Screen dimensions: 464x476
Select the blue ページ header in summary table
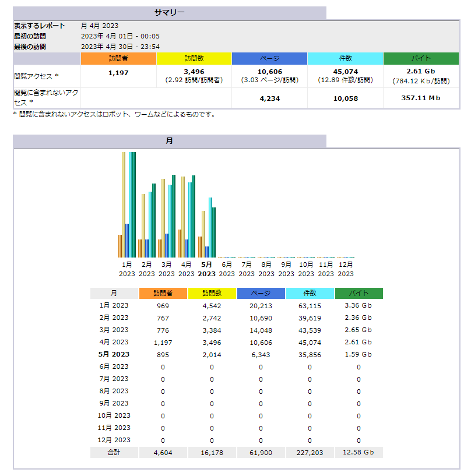click(x=269, y=58)
